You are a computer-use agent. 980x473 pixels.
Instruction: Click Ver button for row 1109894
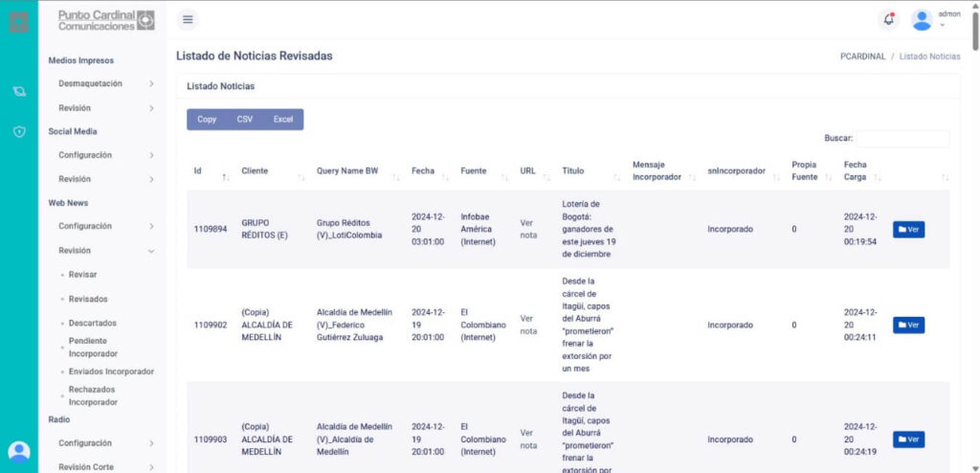coord(908,230)
